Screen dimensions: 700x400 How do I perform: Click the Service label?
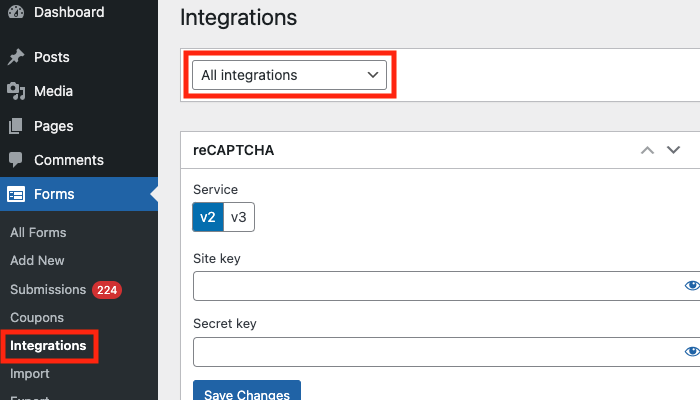click(215, 190)
